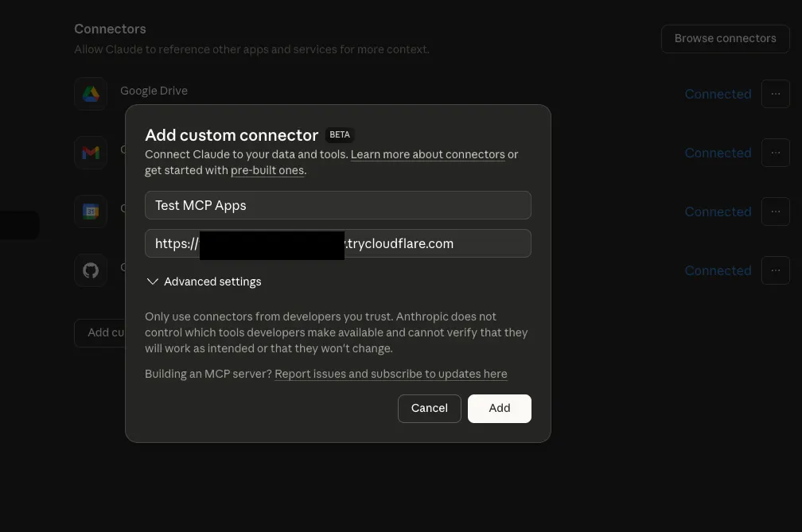Open Report issues and subscribe link
The height and width of the screenshot is (532, 802).
point(391,374)
